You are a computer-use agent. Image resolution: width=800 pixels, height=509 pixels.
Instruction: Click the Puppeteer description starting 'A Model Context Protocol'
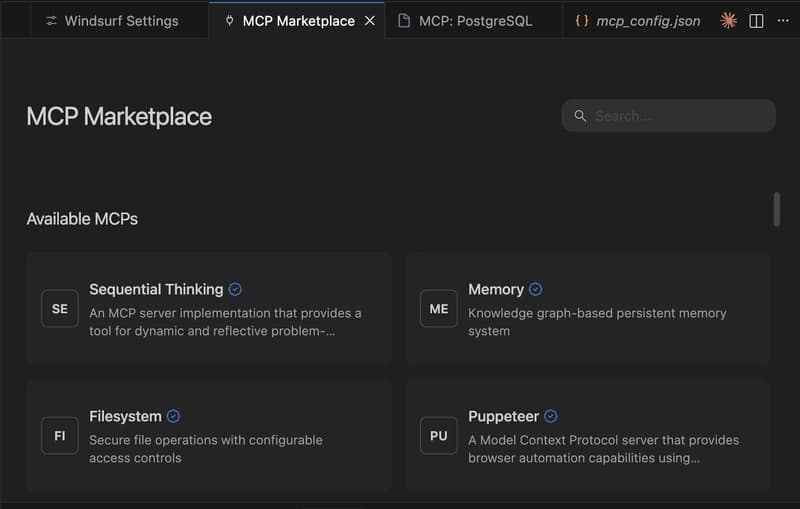point(604,449)
